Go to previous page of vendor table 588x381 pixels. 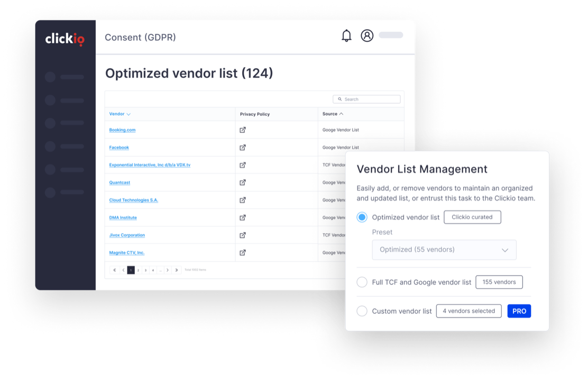click(123, 270)
